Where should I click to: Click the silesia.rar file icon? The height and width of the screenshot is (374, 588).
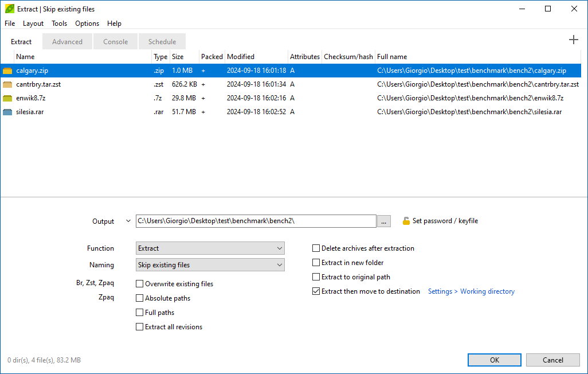[7, 111]
